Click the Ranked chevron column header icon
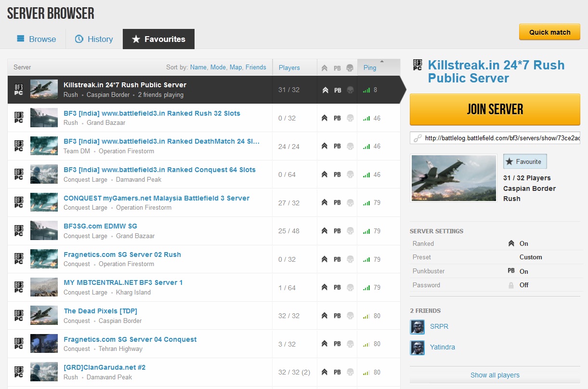The image size is (588, 389). pyautogui.click(x=325, y=68)
